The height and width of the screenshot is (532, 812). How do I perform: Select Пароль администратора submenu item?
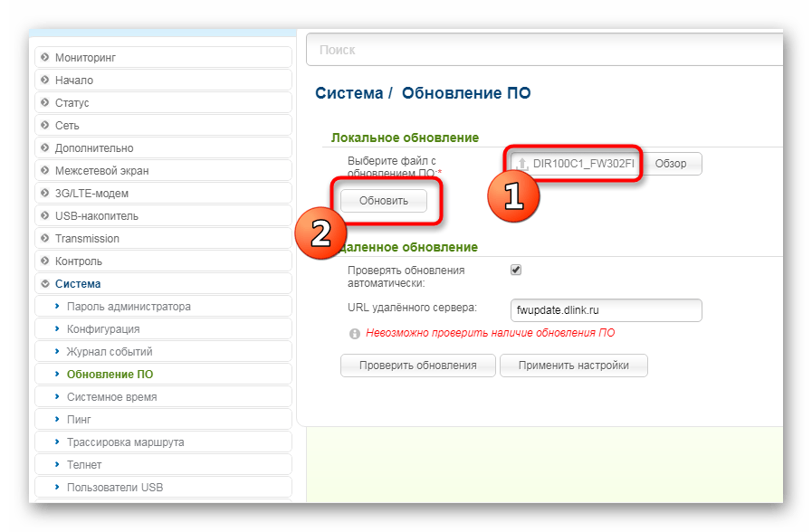[129, 307]
